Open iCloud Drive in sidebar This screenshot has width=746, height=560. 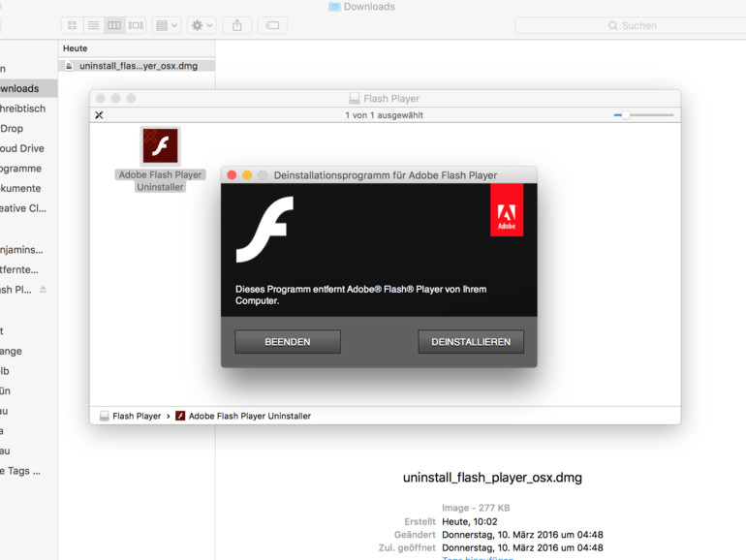coord(27,148)
